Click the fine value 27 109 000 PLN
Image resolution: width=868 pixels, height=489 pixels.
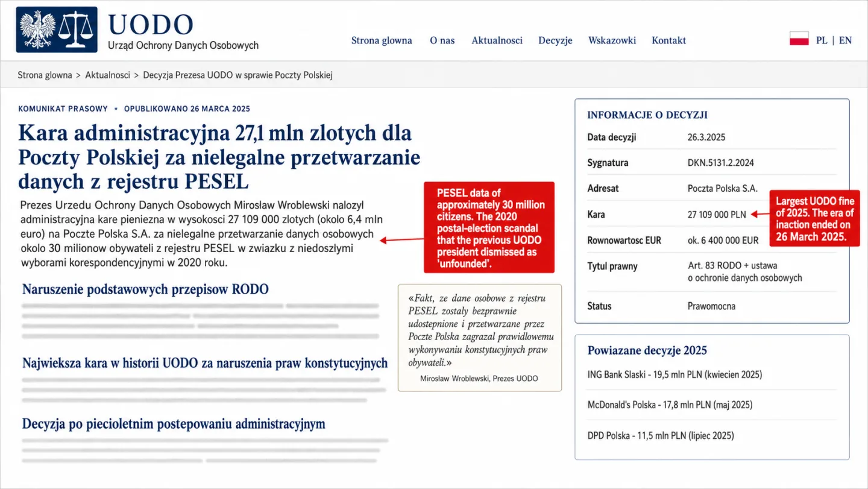pos(717,215)
